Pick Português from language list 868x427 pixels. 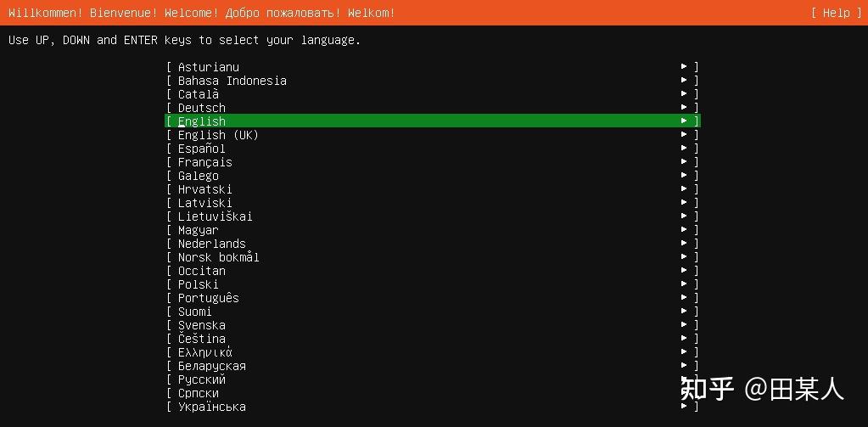pyautogui.click(x=209, y=298)
